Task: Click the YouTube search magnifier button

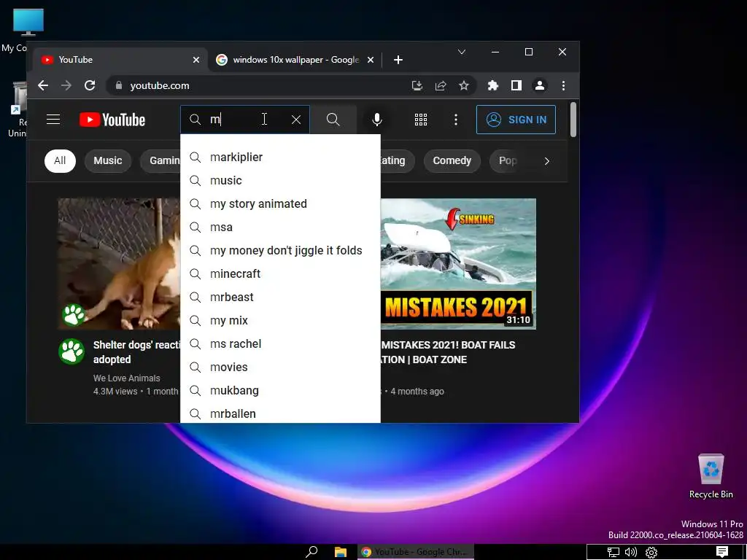Action: pos(333,120)
